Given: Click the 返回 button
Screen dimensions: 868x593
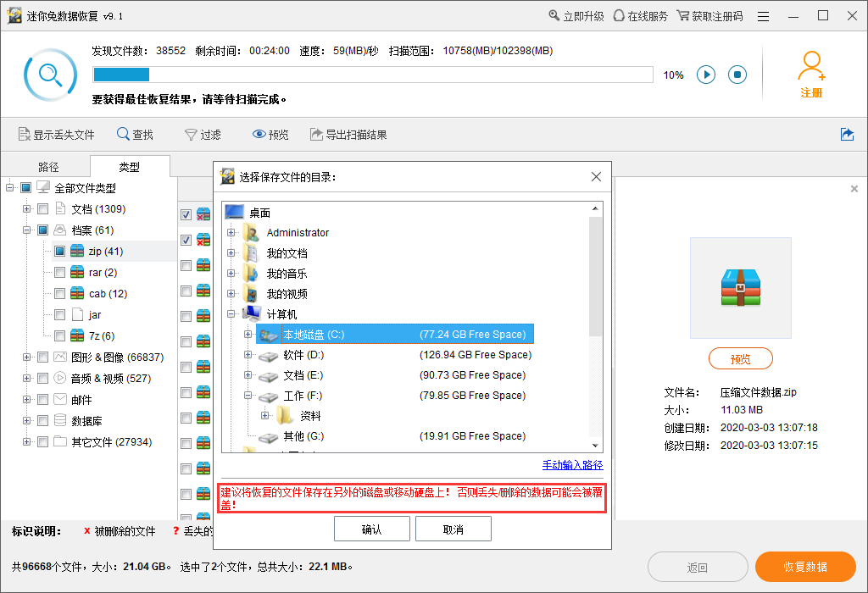Looking at the screenshot, I should (x=698, y=567).
